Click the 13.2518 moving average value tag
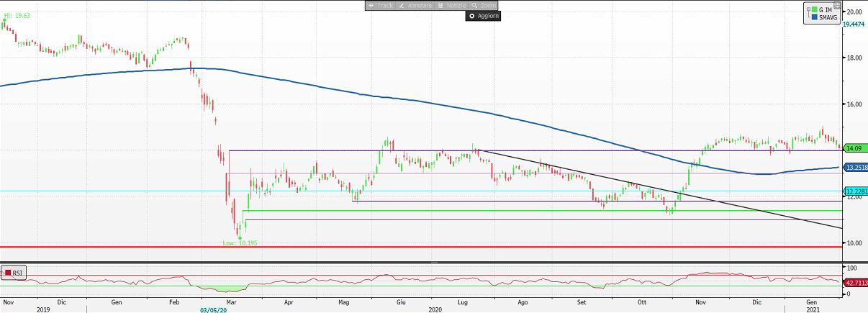 pyautogui.click(x=854, y=167)
